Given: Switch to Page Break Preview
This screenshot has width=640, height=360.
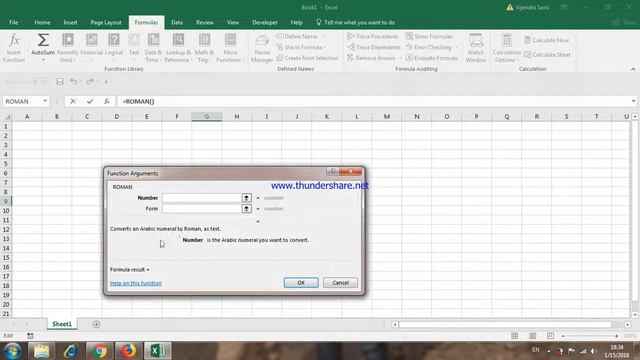Looking at the screenshot, I should pyautogui.click(x=551, y=336).
